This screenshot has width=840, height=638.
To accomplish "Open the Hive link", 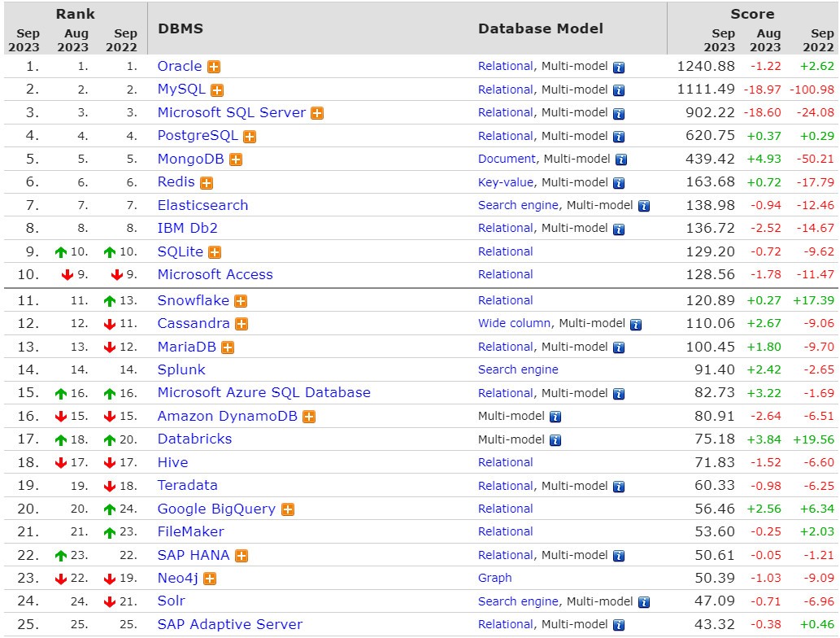I will tap(172, 463).
